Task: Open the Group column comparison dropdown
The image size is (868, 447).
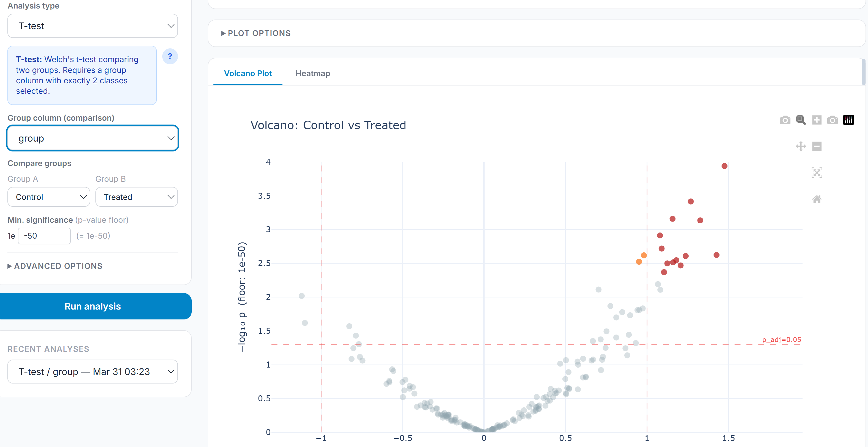Action: coord(93,138)
